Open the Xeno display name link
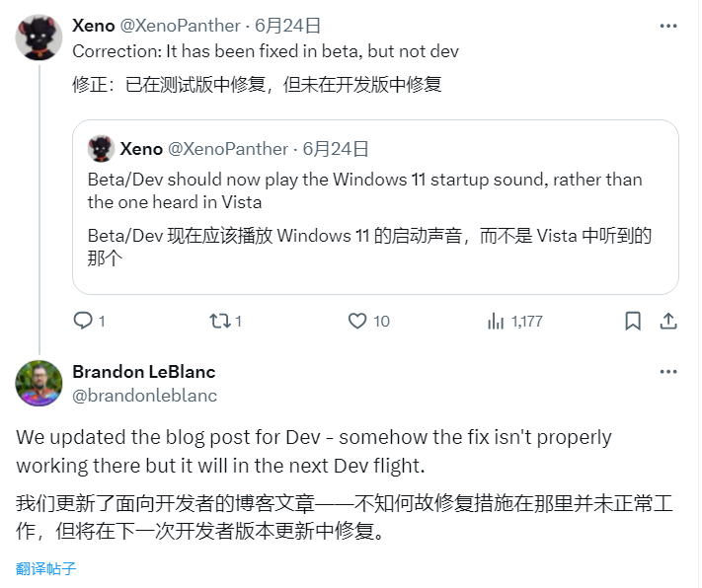The height and width of the screenshot is (588, 702). point(94,26)
